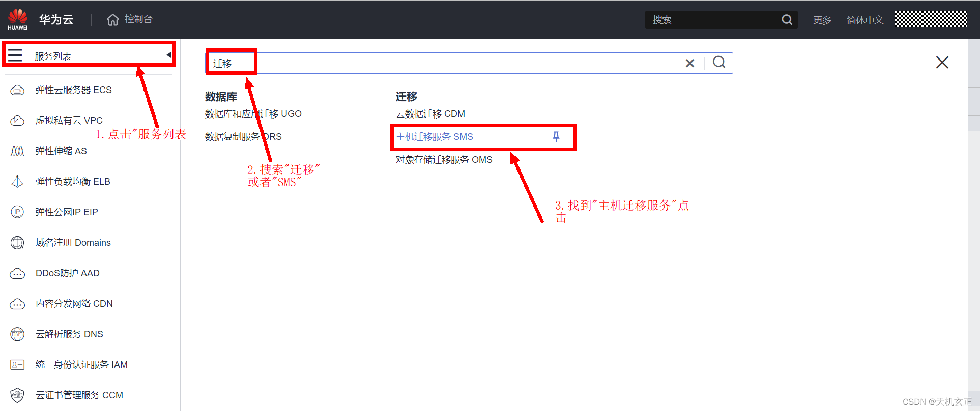Viewport: 980px width, 411px height.
Task: Open 弹性负载均衡 ELB
Action: tap(73, 182)
